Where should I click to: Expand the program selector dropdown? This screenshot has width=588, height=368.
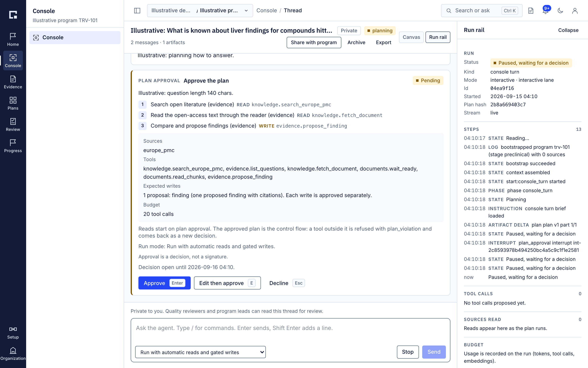[200, 10]
